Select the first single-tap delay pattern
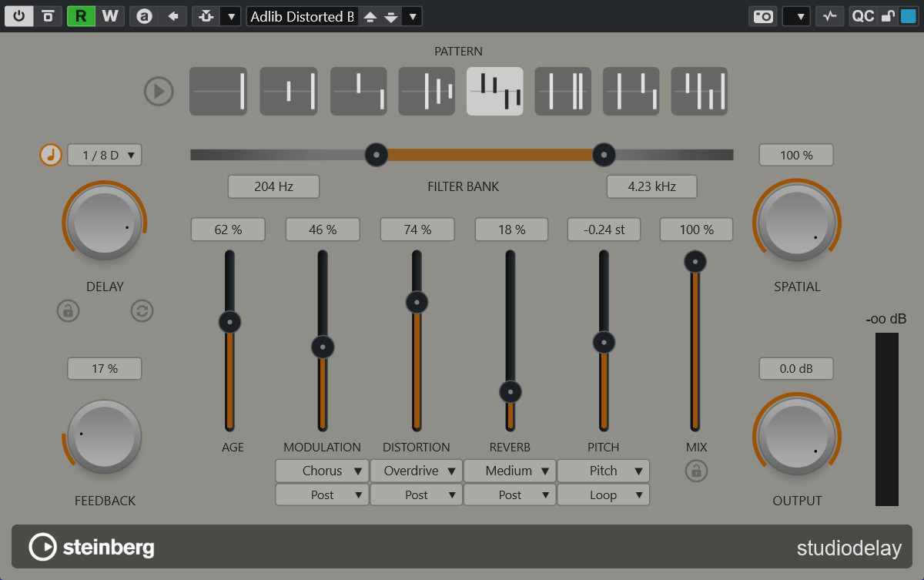This screenshot has width=924, height=580. (x=218, y=91)
